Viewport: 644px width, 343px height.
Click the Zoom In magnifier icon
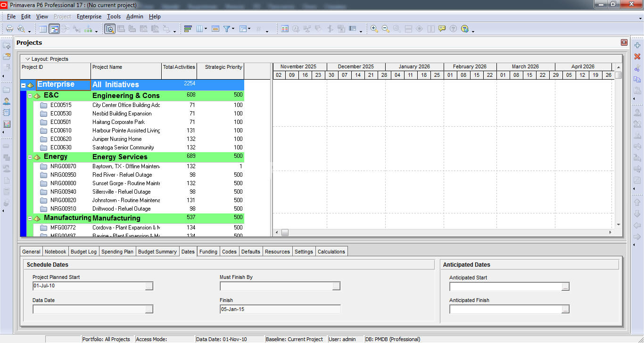point(374,29)
